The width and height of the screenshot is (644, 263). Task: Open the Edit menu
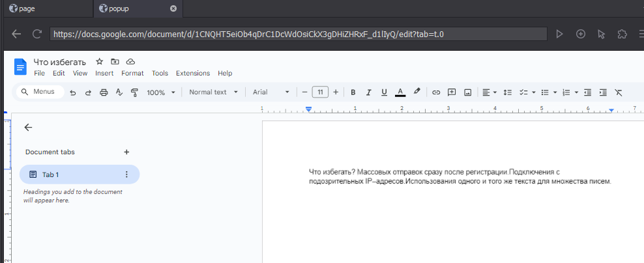[x=59, y=73]
